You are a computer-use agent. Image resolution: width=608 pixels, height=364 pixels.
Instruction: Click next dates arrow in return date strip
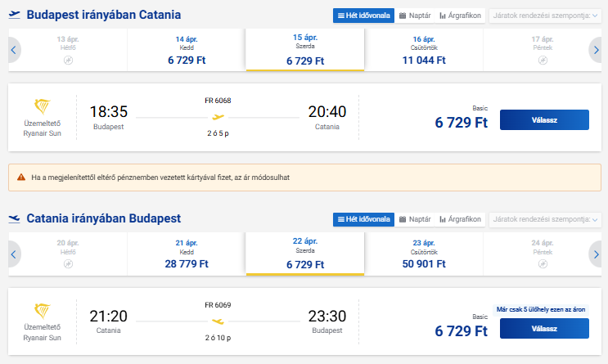[595, 254]
